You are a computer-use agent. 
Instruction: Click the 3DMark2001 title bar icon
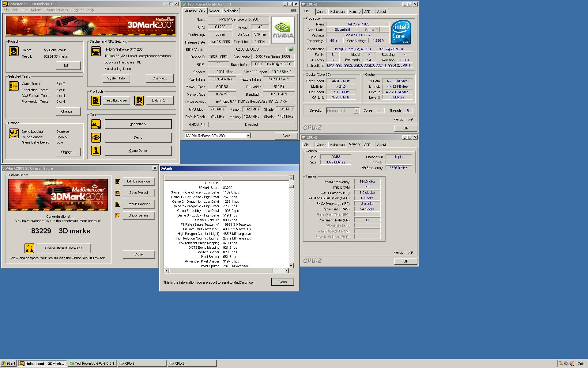point(5,4)
